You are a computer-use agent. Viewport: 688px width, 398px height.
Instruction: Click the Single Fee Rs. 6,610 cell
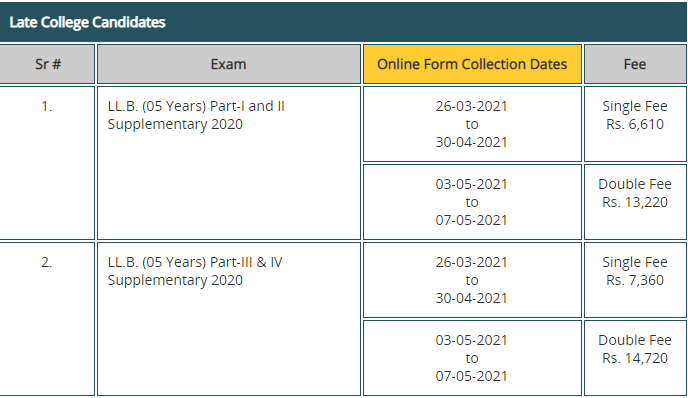[635, 124]
